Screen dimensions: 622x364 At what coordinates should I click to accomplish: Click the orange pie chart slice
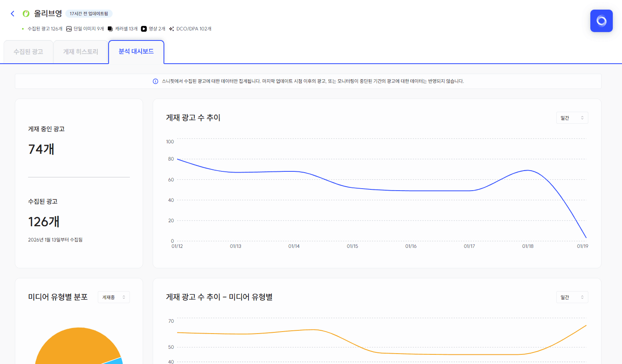pyautogui.click(x=76, y=346)
